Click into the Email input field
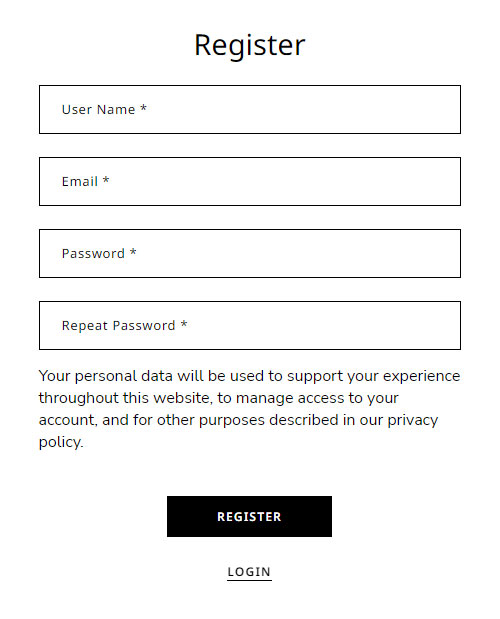The height and width of the screenshot is (619, 500). coord(250,182)
